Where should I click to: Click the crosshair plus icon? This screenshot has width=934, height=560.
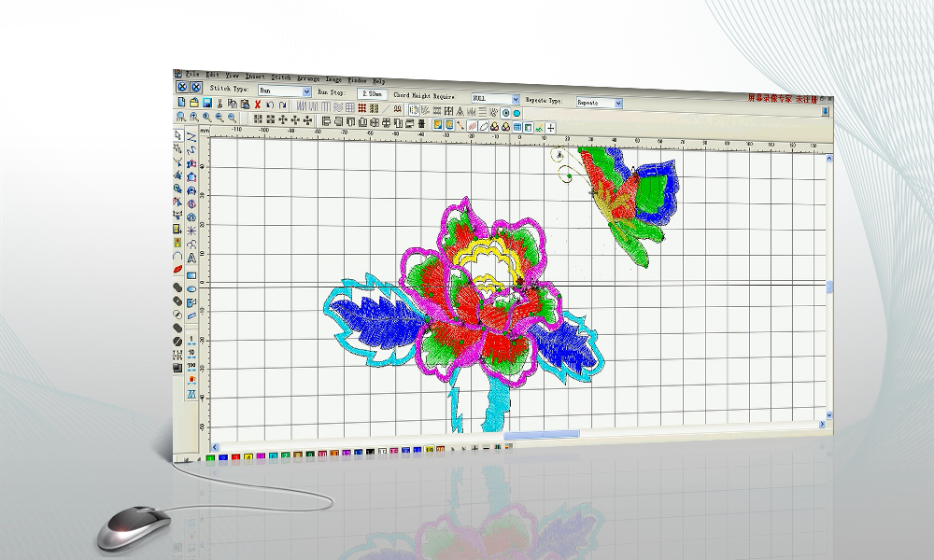[550, 128]
